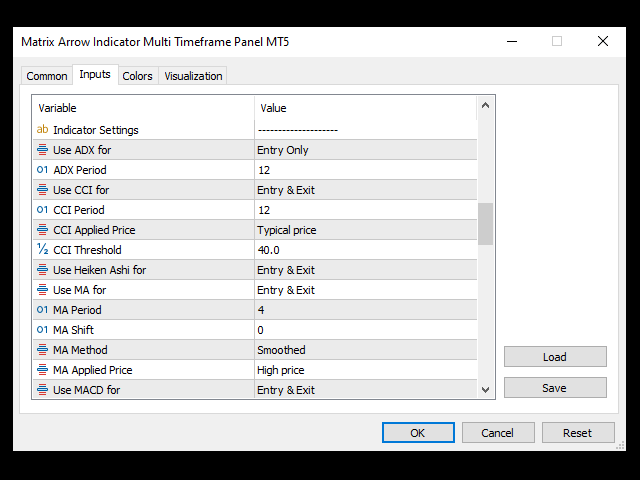The width and height of the screenshot is (640, 480).
Task: Open the Use Heiken Ashi for value dropdown
Action: [366, 270]
